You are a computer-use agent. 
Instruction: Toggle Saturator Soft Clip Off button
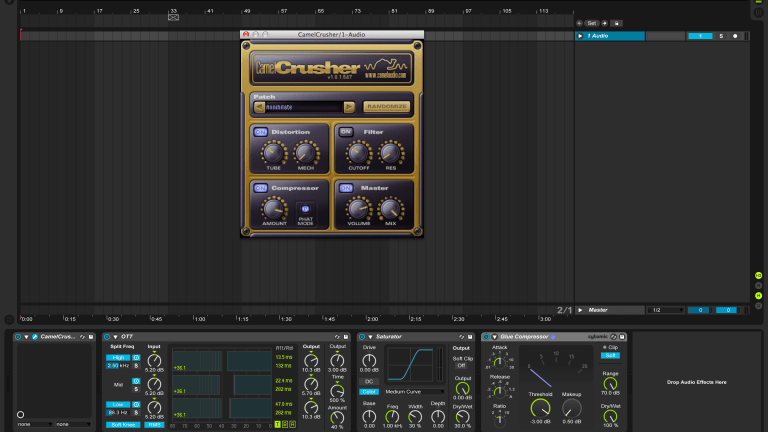[461, 365]
